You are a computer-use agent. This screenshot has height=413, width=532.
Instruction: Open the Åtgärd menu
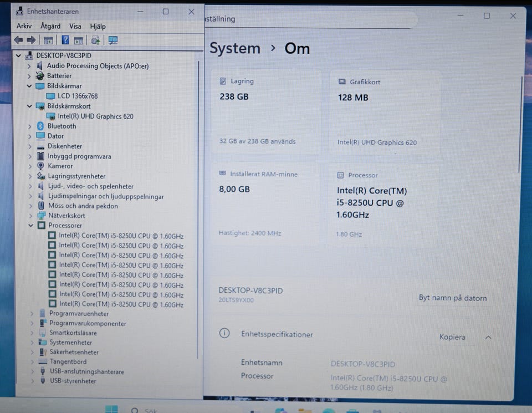click(x=50, y=26)
